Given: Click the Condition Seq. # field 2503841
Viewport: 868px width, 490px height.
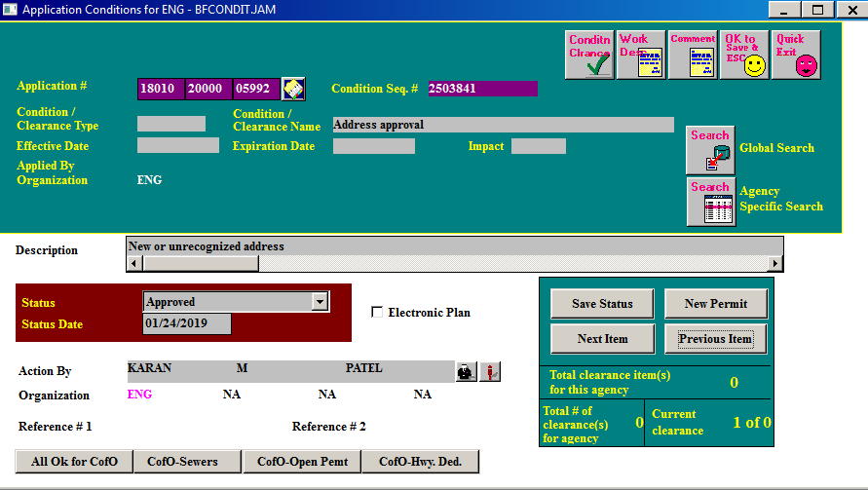Looking at the screenshot, I should point(483,89).
